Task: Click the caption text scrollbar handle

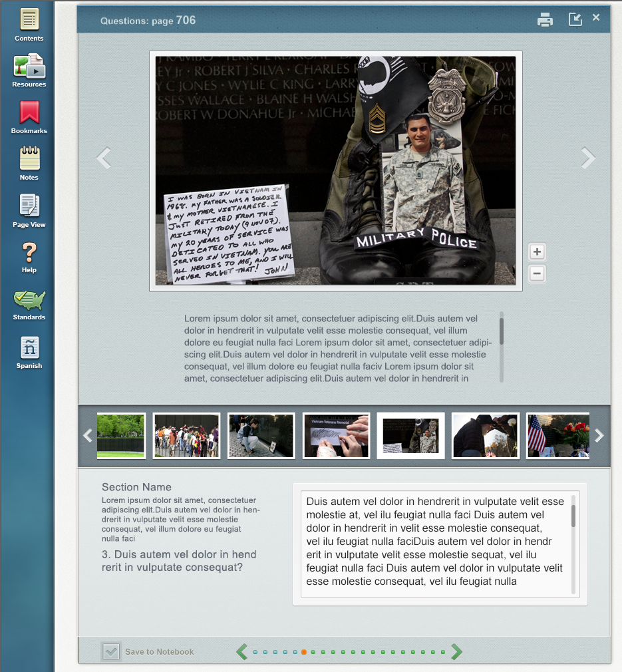Action: (x=501, y=330)
